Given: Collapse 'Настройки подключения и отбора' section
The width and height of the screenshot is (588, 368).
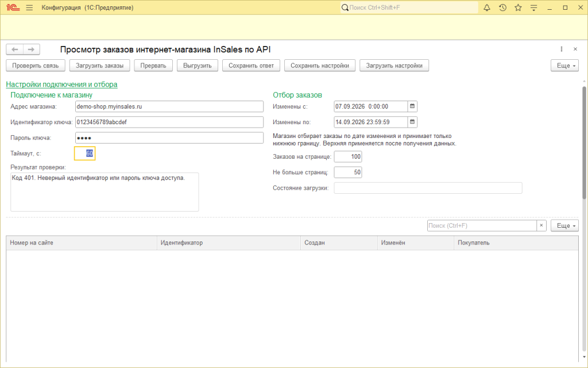Looking at the screenshot, I should pos(61,85).
